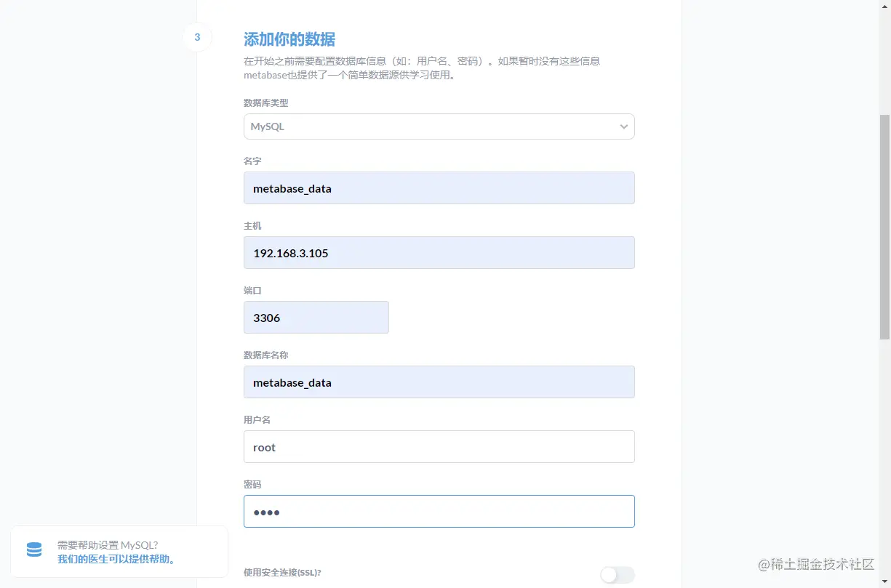The image size is (891, 588).
Task: Click database name field under 数据库名称
Action: point(439,382)
